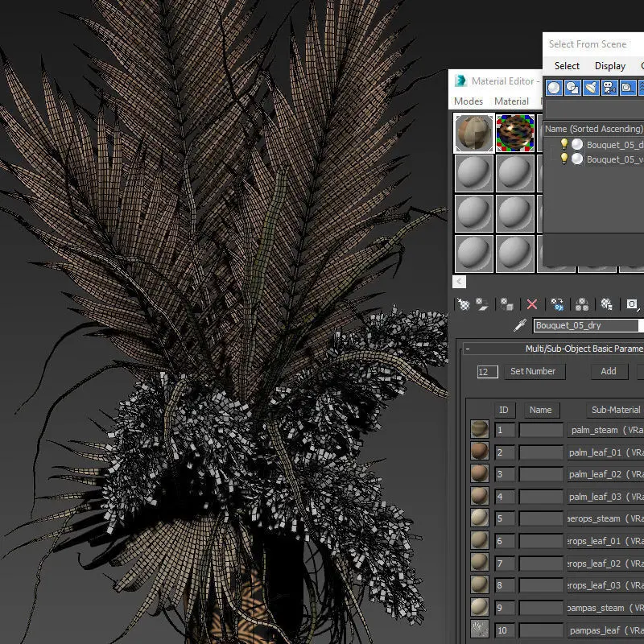Toggle Display Lights filter button

pos(591,88)
